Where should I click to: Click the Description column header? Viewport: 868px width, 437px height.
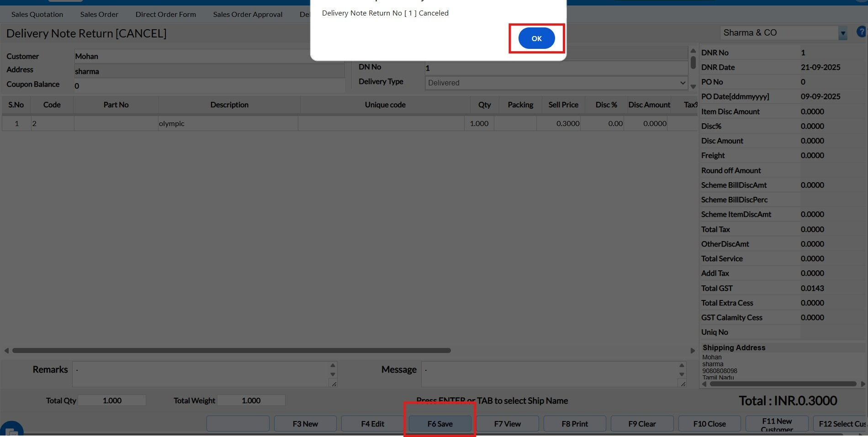pos(229,105)
